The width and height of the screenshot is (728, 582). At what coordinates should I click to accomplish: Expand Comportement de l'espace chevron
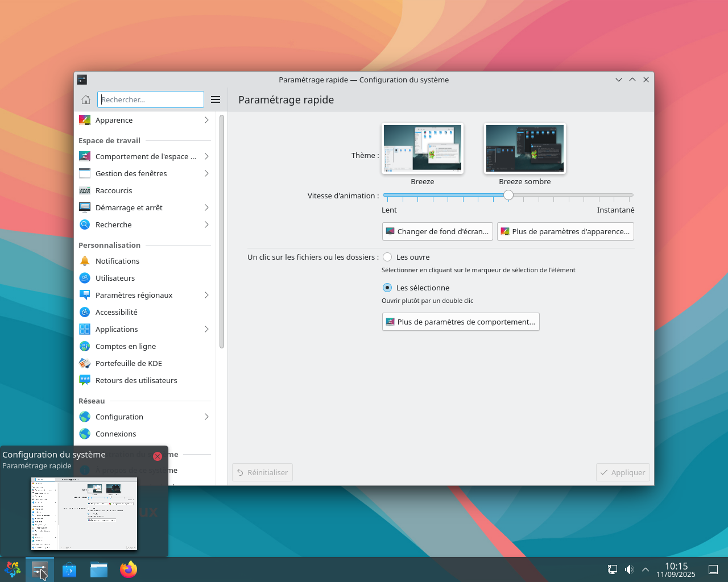point(206,156)
